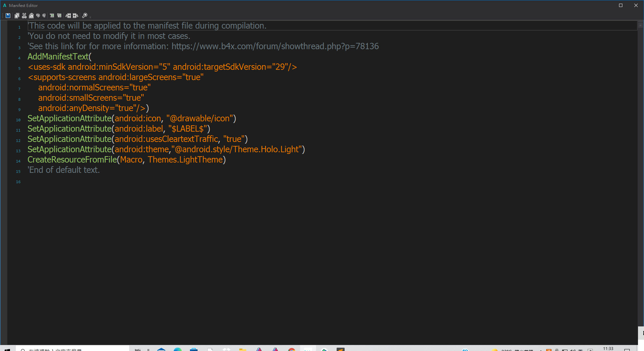Comment the selected block using toolbar icon

52,15
